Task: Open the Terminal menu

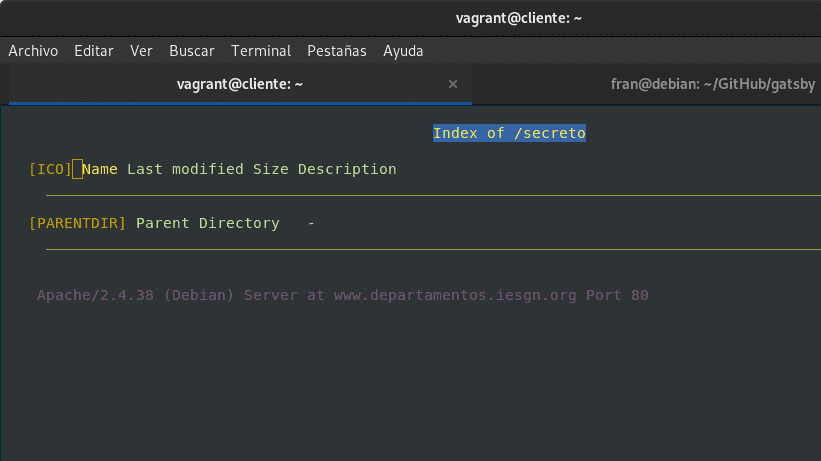Action: [x=261, y=51]
